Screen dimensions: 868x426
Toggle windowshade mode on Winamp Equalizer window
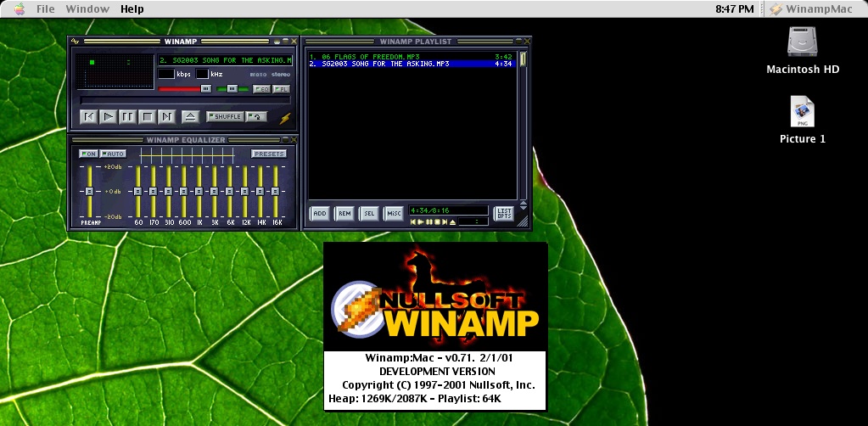coord(285,140)
